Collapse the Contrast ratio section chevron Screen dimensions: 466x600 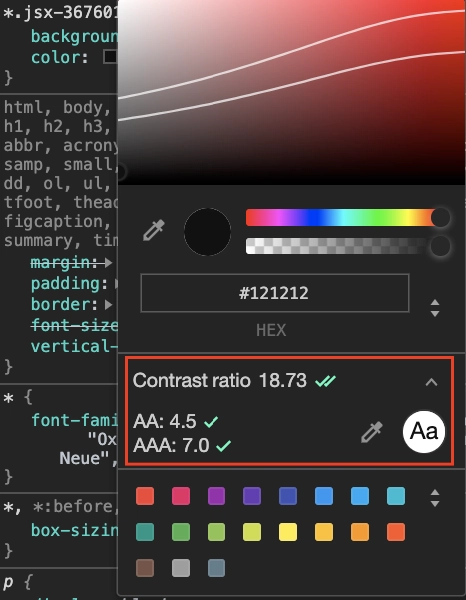click(x=432, y=382)
